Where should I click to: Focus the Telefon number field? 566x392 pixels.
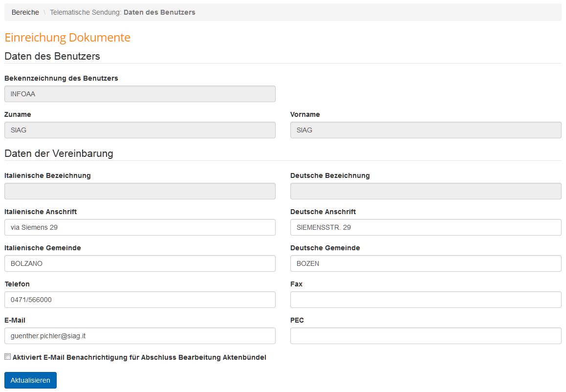click(140, 300)
